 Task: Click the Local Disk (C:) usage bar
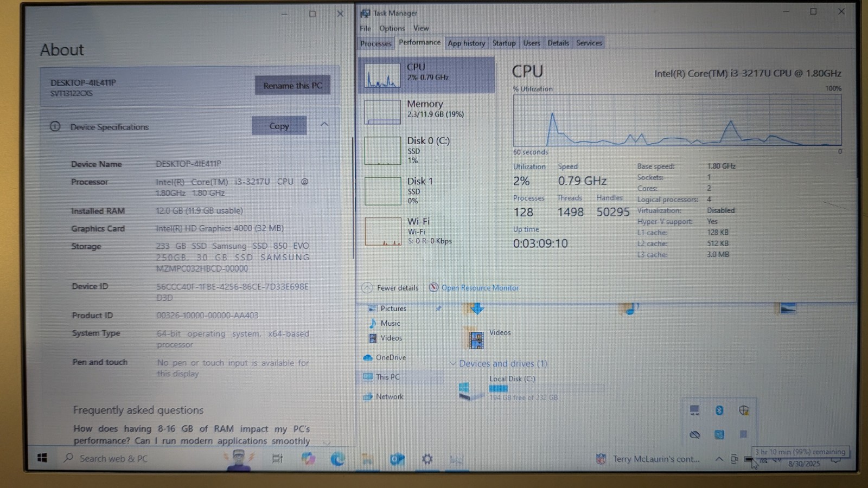[546, 388]
